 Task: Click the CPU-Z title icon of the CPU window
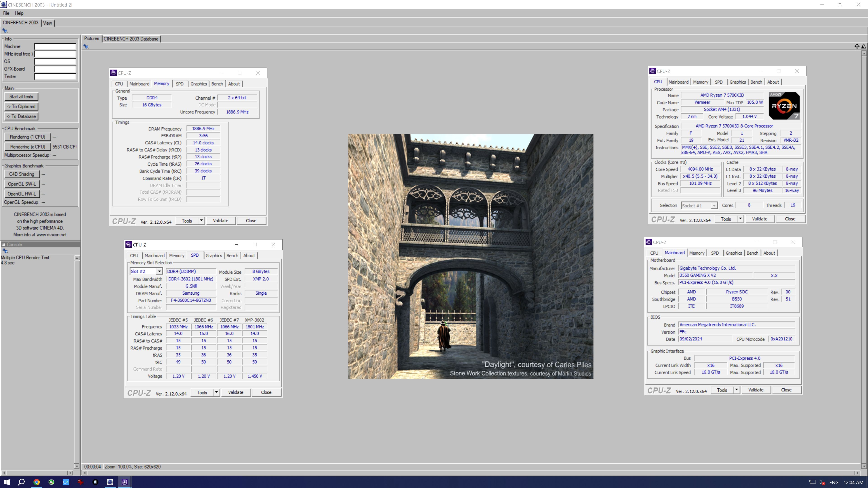click(x=653, y=71)
